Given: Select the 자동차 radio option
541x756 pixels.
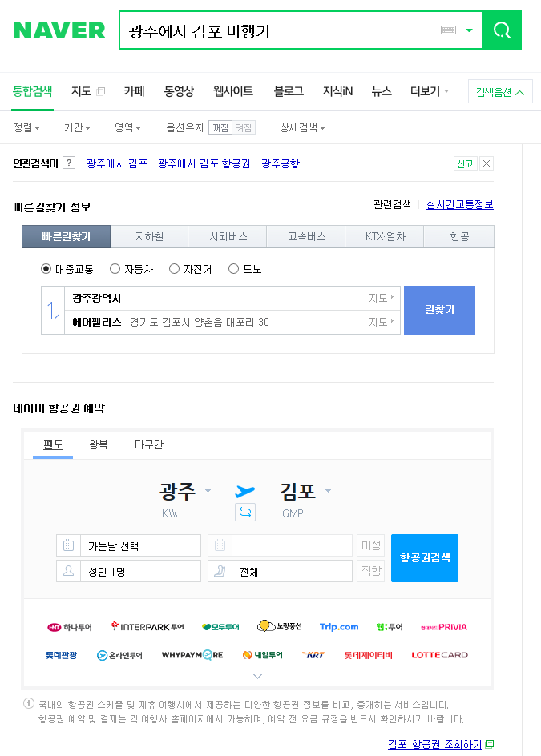Looking at the screenshot, I should tap(115, 269).
